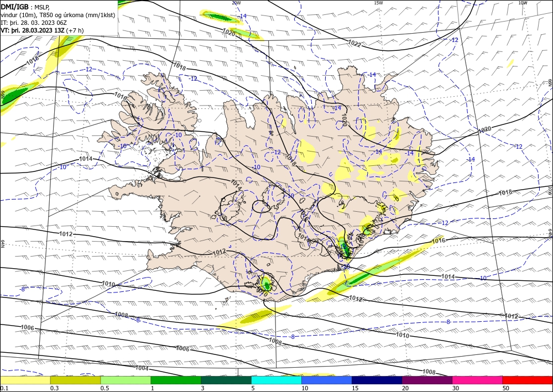Click the '0.5' legend value label
Screen dimensions: 553x392
pyautogui.click(x=105, y=388)
